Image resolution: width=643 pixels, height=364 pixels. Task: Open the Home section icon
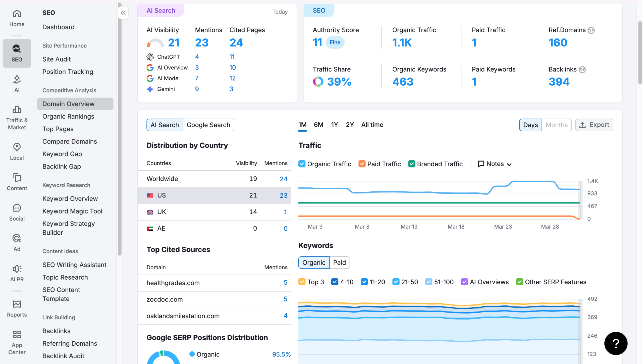[x=17, y=18]
